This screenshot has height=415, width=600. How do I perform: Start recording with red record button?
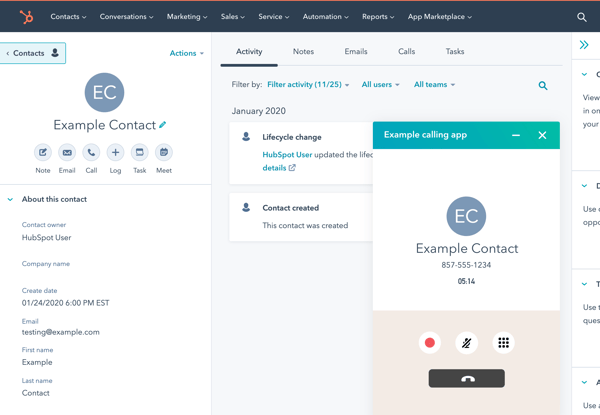[430, 342]
